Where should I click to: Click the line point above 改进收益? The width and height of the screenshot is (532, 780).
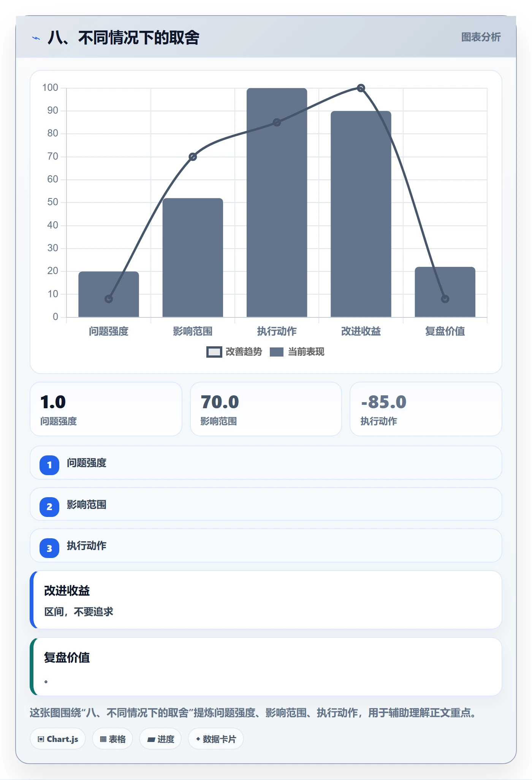[x=361, y=88]
